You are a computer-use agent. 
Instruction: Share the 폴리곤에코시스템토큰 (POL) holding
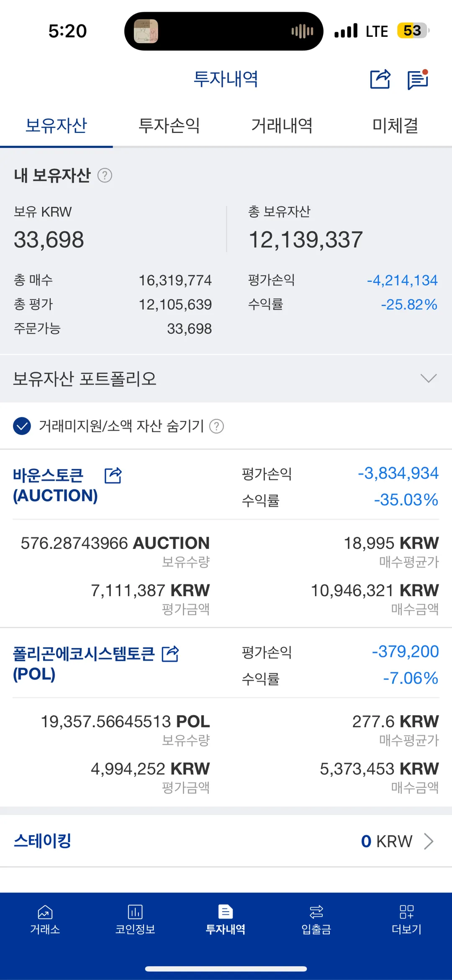click(170, 654)
